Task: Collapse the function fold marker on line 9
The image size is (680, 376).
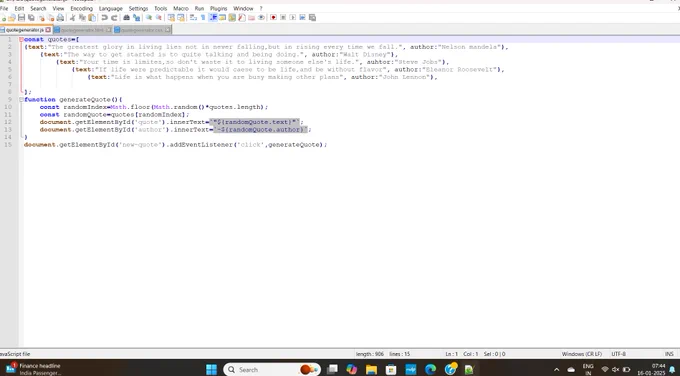Action: (21, 99)
